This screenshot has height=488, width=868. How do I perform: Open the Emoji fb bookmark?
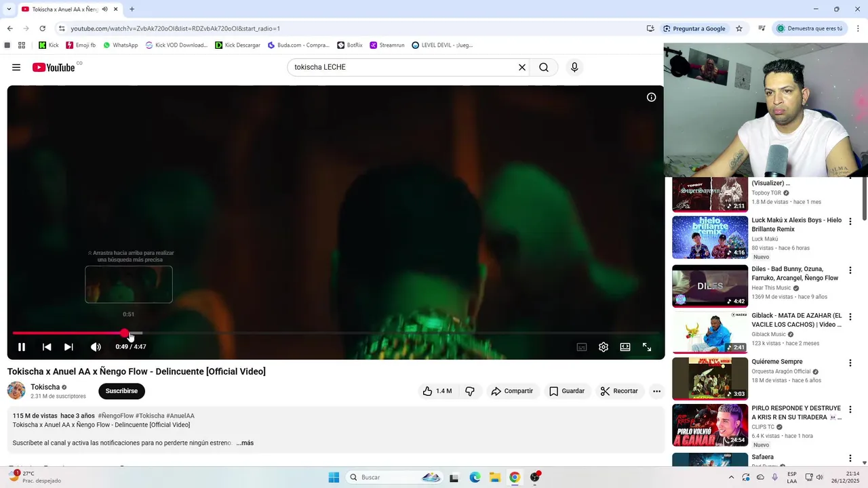coord(81,45)
